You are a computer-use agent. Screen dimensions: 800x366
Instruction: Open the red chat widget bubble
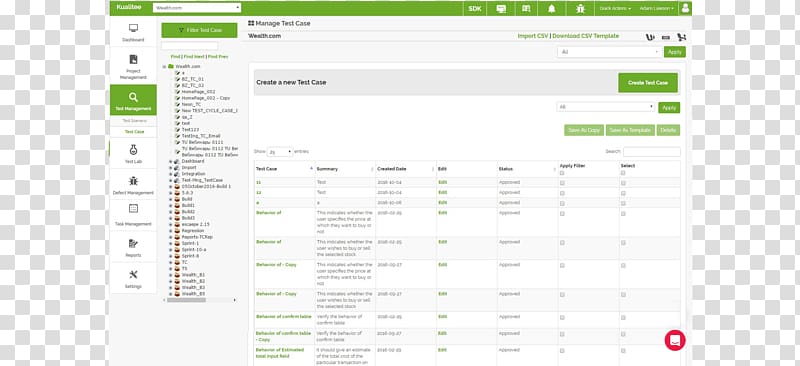(x=674, y=340)
